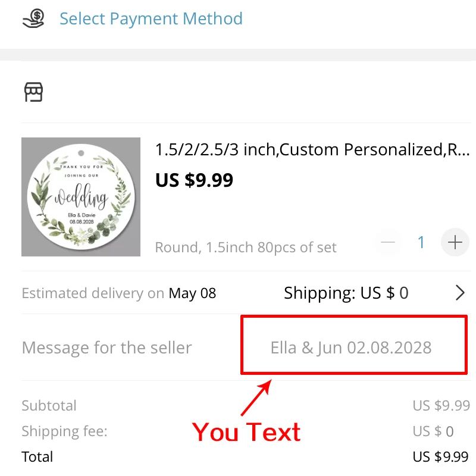Open the wedding tag product thumbnail
Image resolution: width=476 pixels, height=476 pixels.
(x=81, y=197)
